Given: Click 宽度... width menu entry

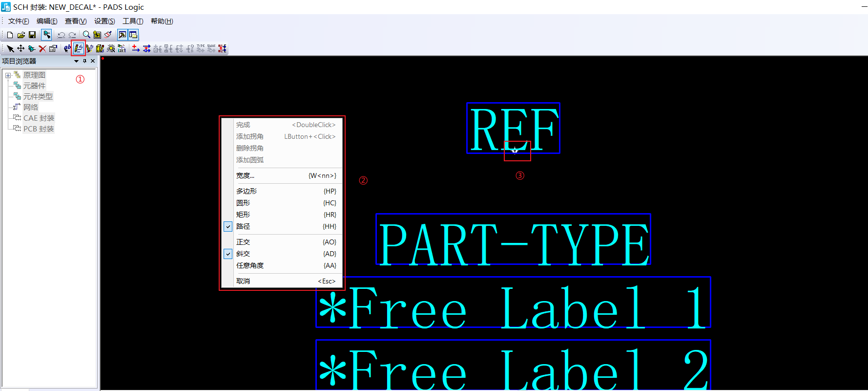Looking at the screenshot, I should [x=282, y=175].
